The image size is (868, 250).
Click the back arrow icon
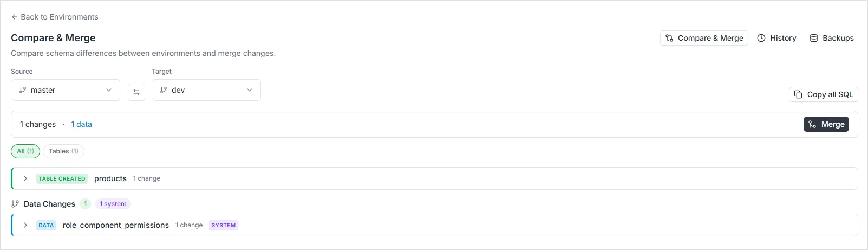click(15, 17)
